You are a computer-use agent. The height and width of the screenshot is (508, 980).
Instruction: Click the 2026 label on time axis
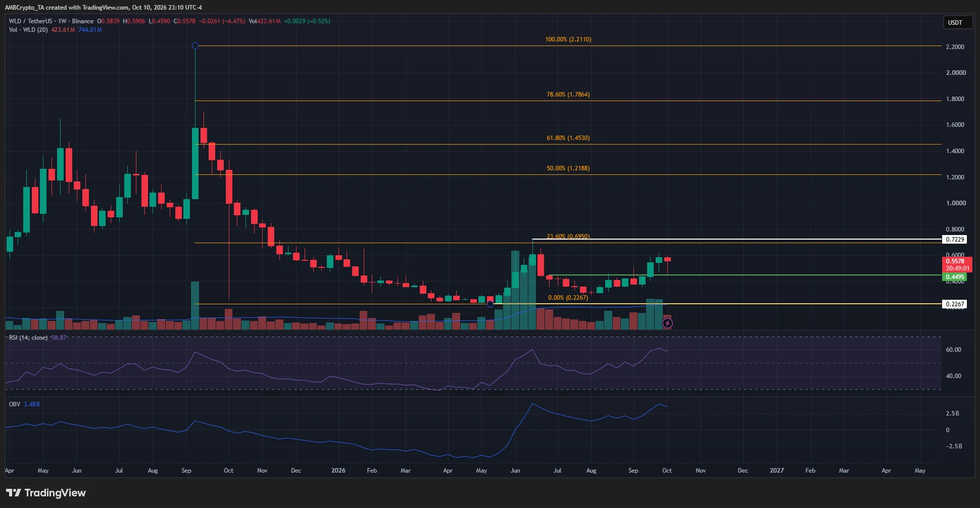tap(338, 471)
